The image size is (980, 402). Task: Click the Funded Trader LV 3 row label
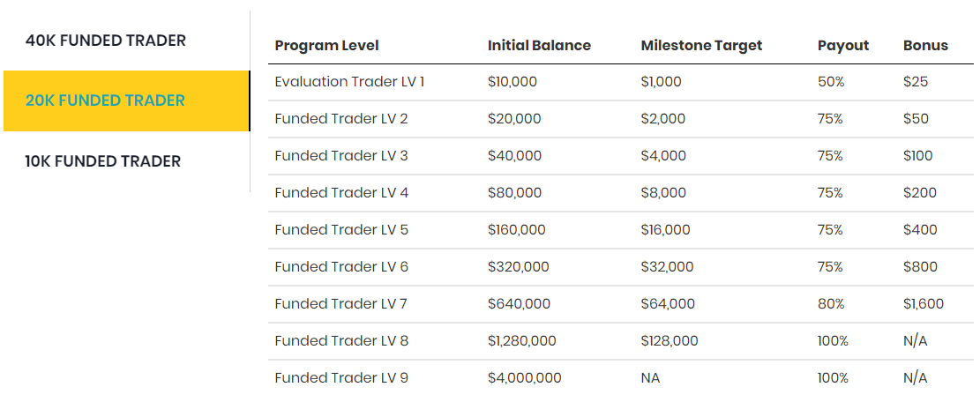pyautogui.click(x=341, y=156)
